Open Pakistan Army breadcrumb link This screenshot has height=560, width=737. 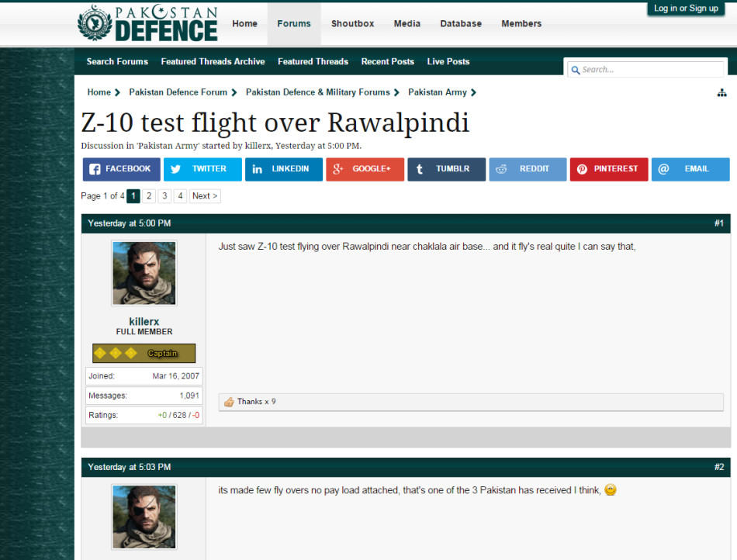point(438,92)
